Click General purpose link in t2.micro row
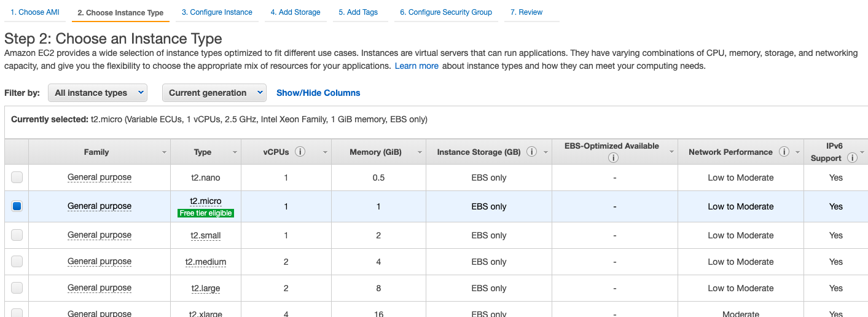Image resolution: width=868 pixels, height=317 pixels. coord(100,206)
